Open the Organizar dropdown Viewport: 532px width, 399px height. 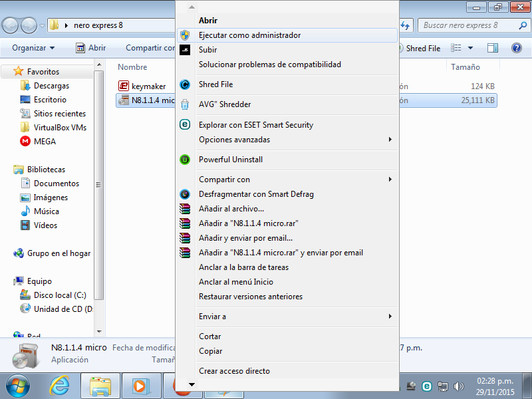tap(33, 48)
